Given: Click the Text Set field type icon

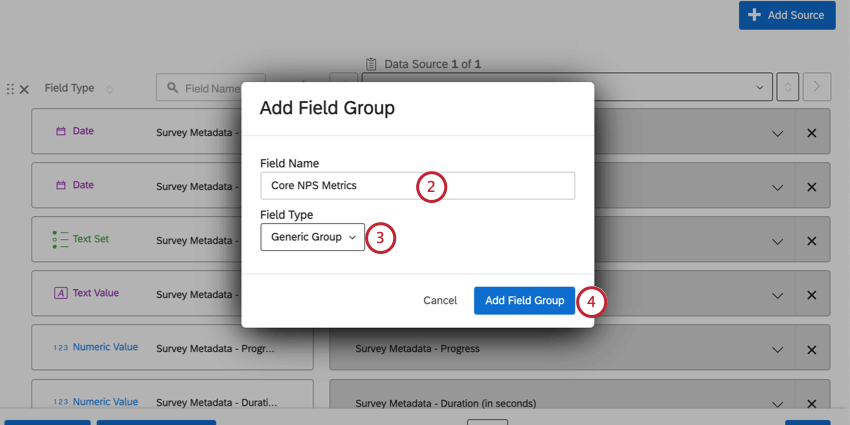Looking at the screenshot, I should (x=59, y=239).
